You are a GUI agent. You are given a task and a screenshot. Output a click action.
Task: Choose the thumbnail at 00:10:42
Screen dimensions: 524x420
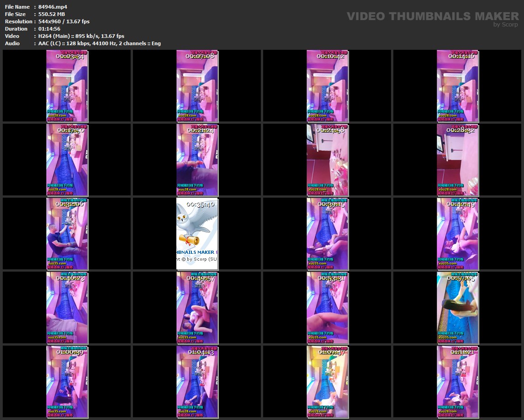pyautogui.click(x=327, y=86)
